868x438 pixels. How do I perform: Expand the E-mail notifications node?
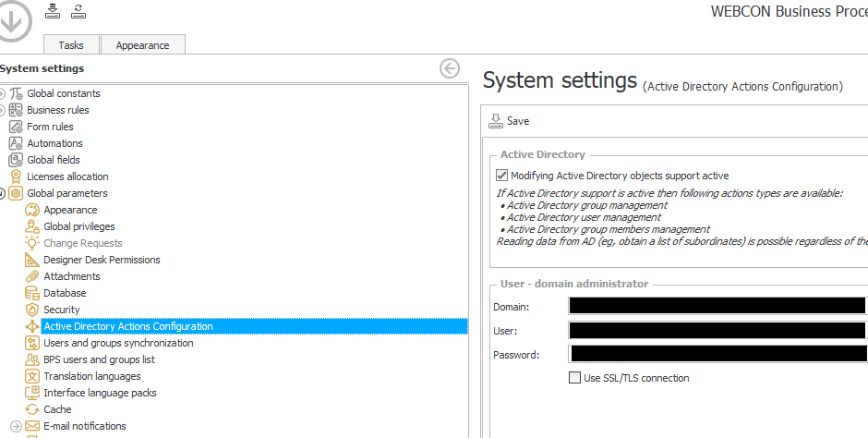[16, 426]
